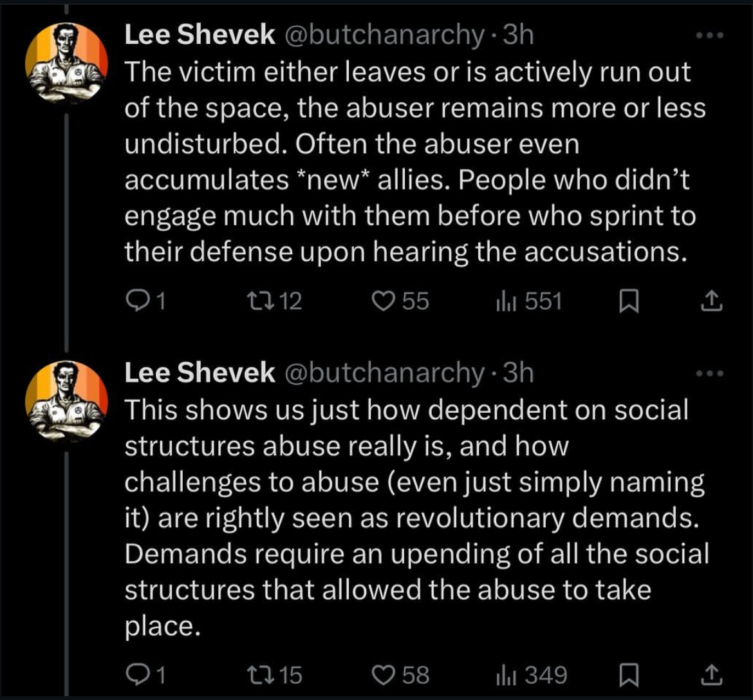Screen dimensions: 753x700
Task: Reply to the second tweet about social structures
Action: (136, 674)
